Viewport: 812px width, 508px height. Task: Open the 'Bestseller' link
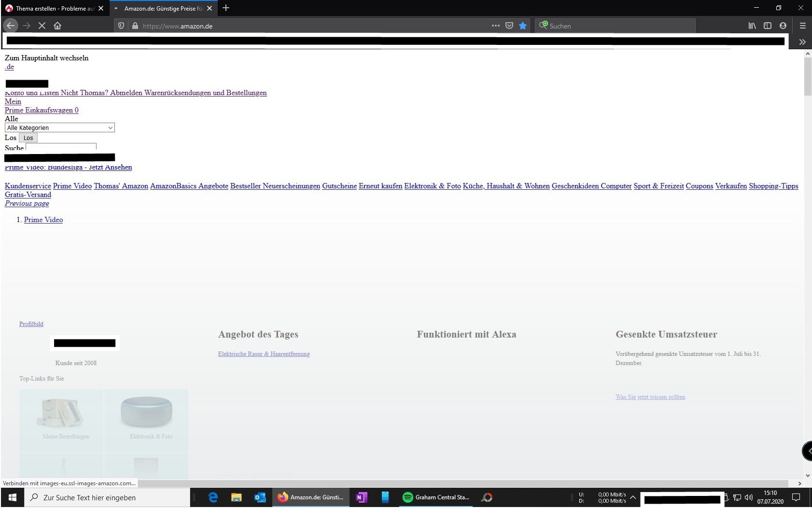tap(246, 186)
